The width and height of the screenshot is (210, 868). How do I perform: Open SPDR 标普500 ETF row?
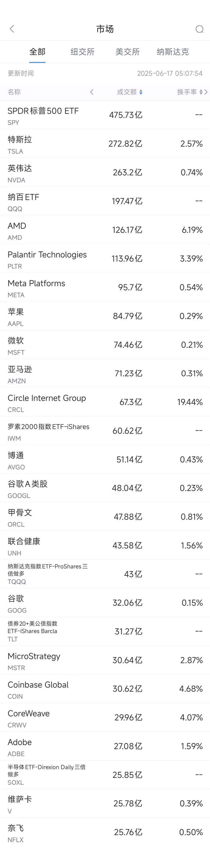coord(105,115)
